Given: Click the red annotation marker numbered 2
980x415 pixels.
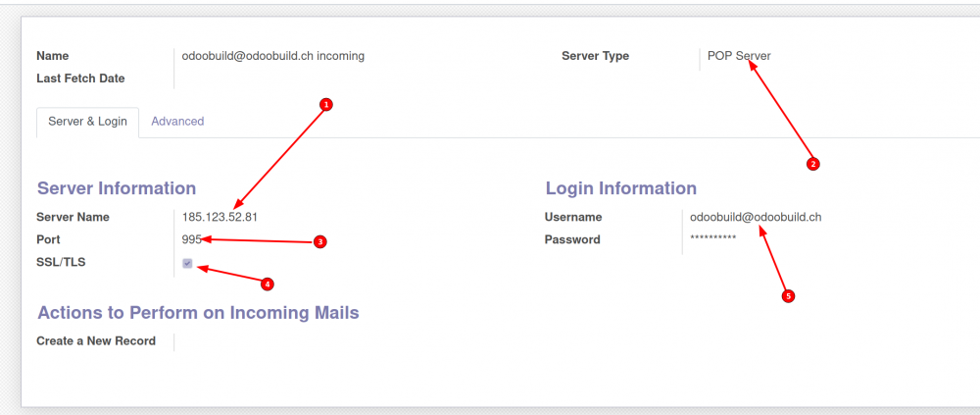Looking at the screenshot, I should pyautogui.click(x=811, y=164).
